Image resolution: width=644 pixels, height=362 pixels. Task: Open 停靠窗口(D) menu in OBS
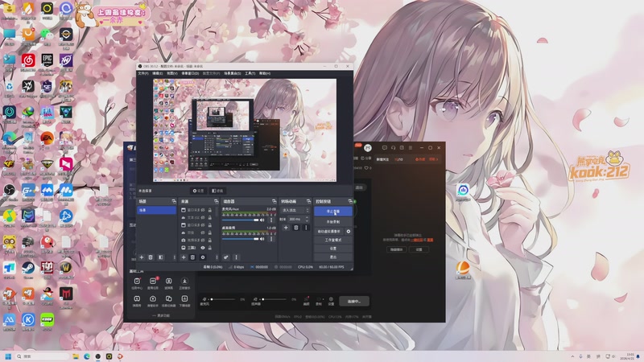(190, 73)
